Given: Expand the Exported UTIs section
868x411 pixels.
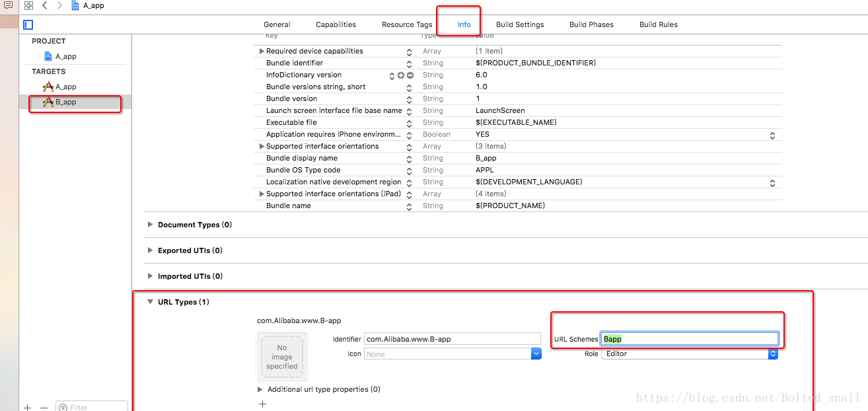Looking at the screenshot, I should (x=151, y=250).
